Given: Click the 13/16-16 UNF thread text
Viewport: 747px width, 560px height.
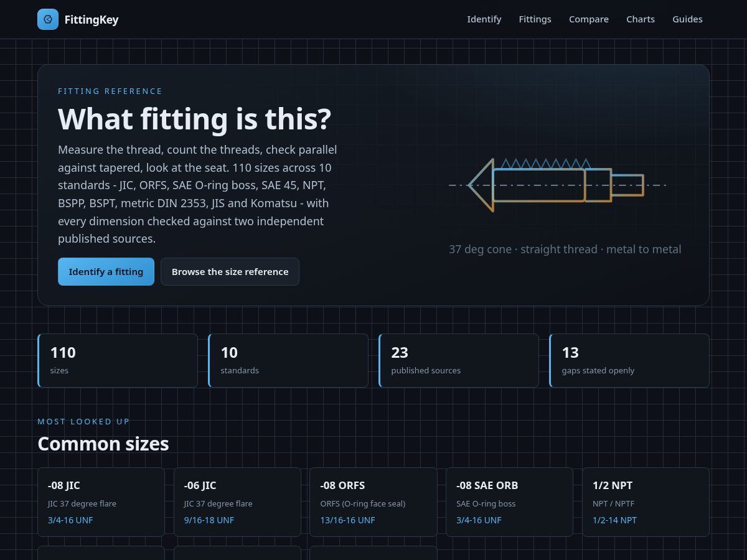Looking at the screenshot, I should click(348, 520).
